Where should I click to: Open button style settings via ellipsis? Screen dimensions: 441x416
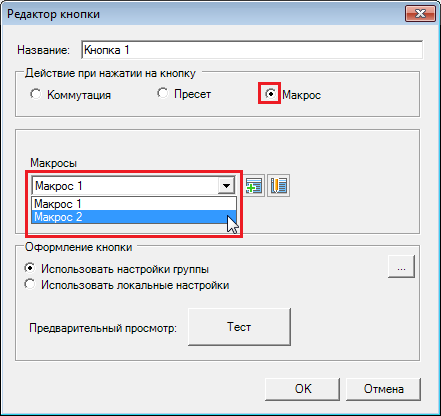click(x=401, y=266)
